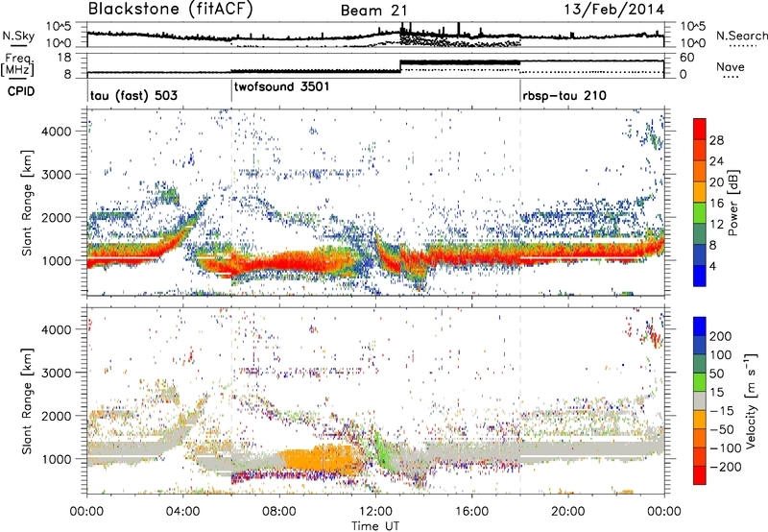Viewport: 768px width, 532px height.
Task: Click the 'Freq. [MHz]' axis label
Action: pyautogui.click(x=18, y=65)
